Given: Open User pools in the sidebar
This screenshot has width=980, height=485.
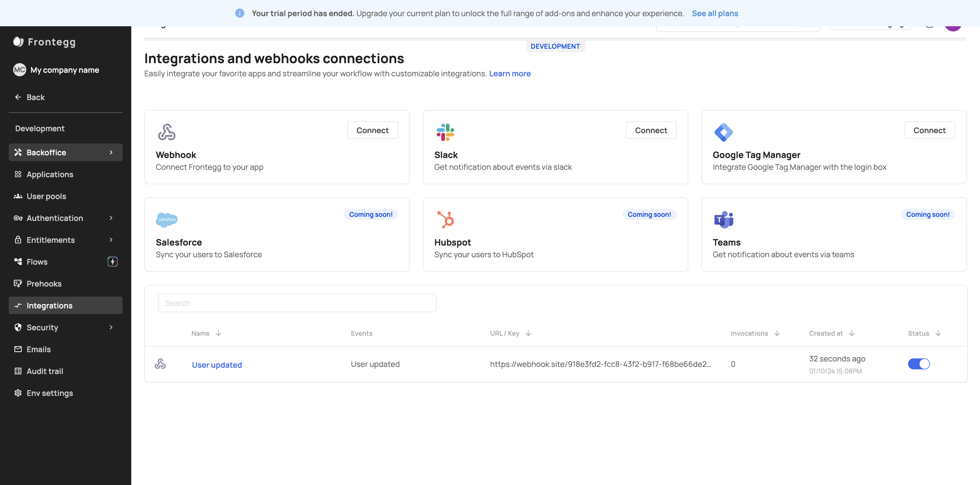Looking at the screenshot, I should (65, 196).
